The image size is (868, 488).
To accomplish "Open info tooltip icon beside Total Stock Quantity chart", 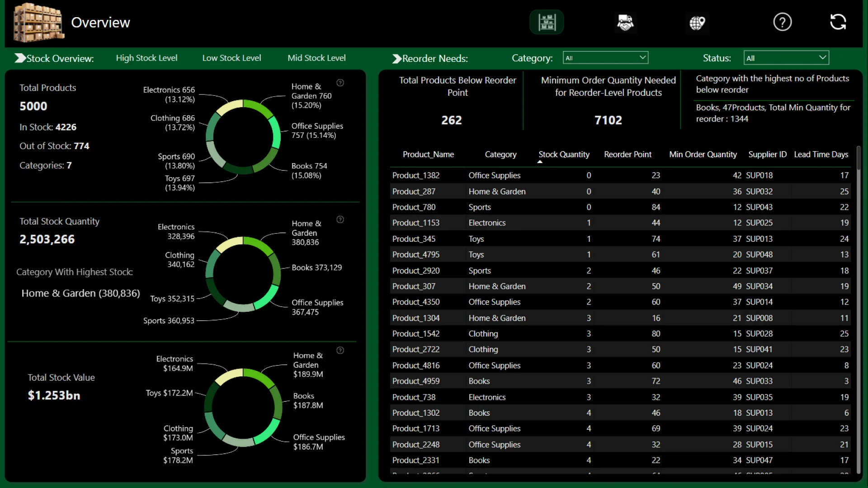I will (340, 220).
